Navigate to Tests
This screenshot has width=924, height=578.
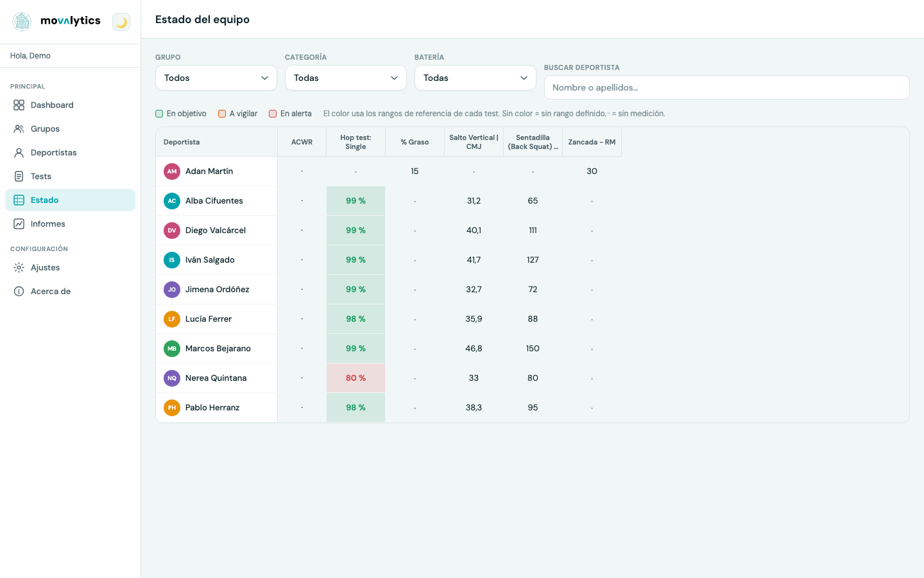point(71,177)
